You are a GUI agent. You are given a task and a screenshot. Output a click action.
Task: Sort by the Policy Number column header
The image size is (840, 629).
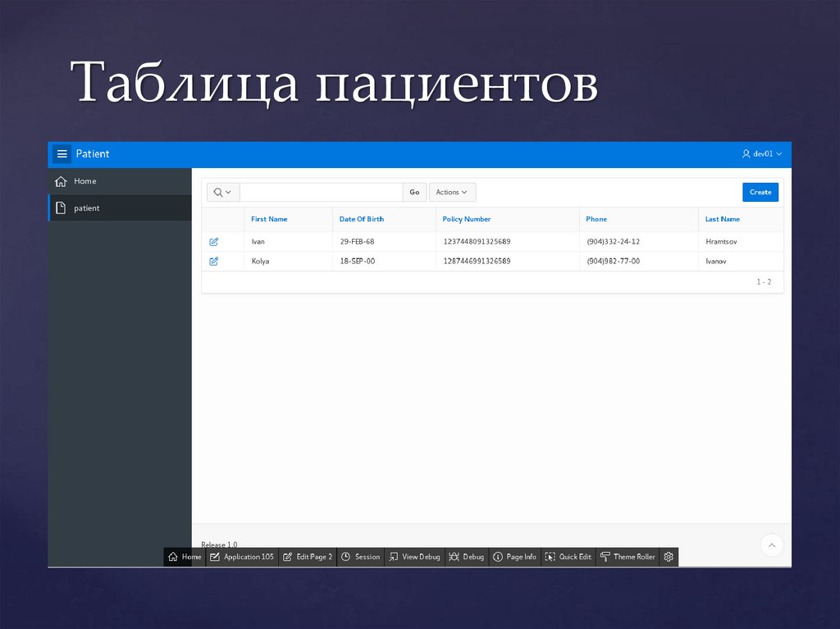click(x=466, y=219)
